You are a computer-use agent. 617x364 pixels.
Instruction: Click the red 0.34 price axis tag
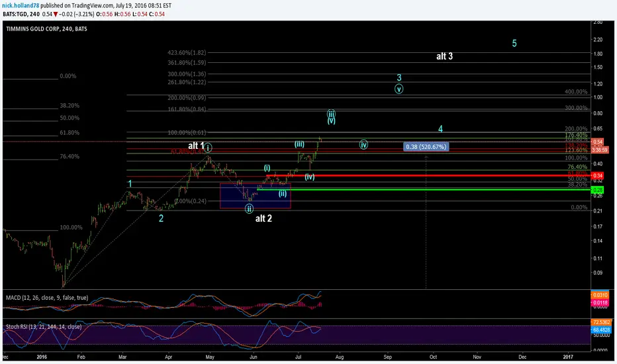598,175
